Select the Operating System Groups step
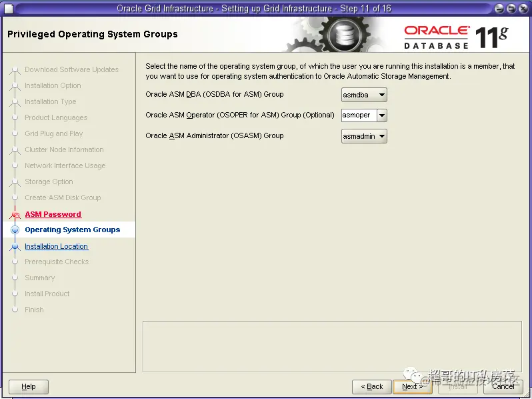The height and width of the screenshot is (399, 532). click(x=72, y=230)
